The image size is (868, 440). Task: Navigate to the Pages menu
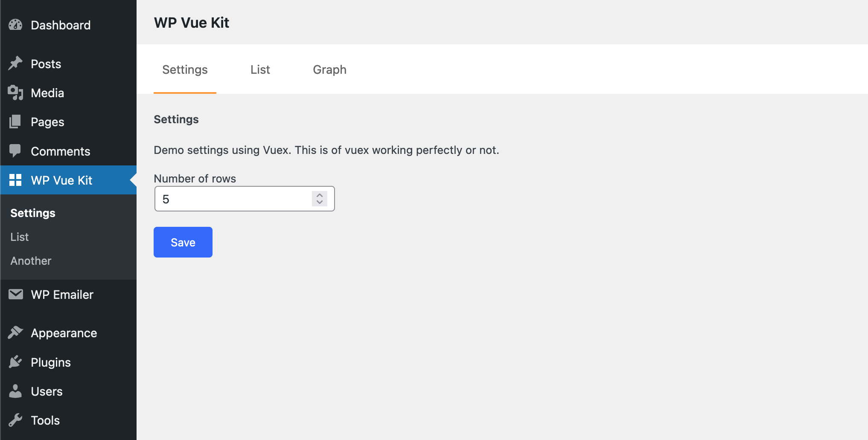(x=68, y=122)
